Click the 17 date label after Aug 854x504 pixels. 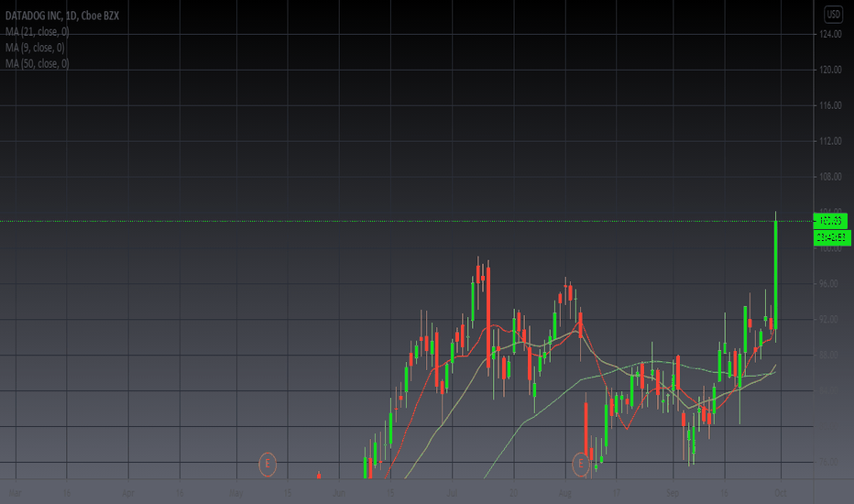coord(616,493)
